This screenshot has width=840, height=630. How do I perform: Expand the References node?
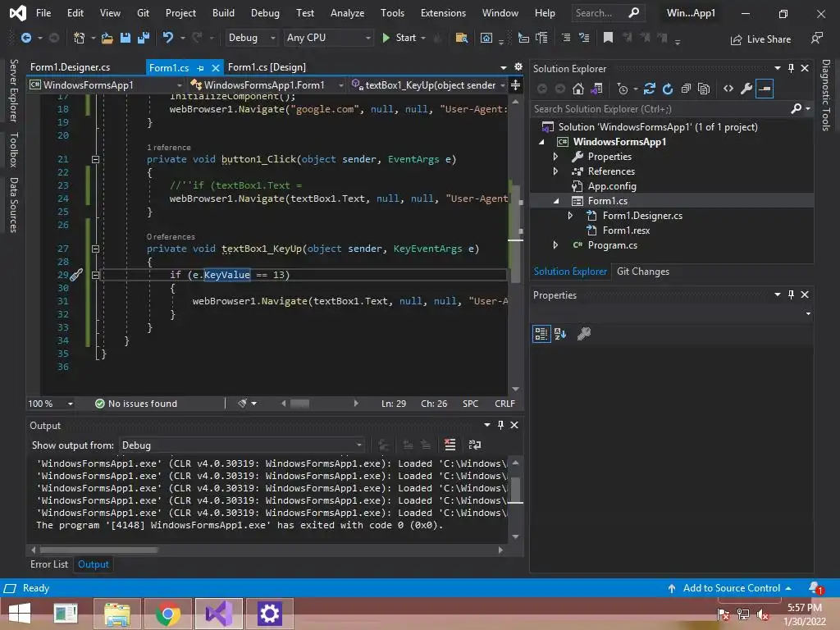click(556, 171)
